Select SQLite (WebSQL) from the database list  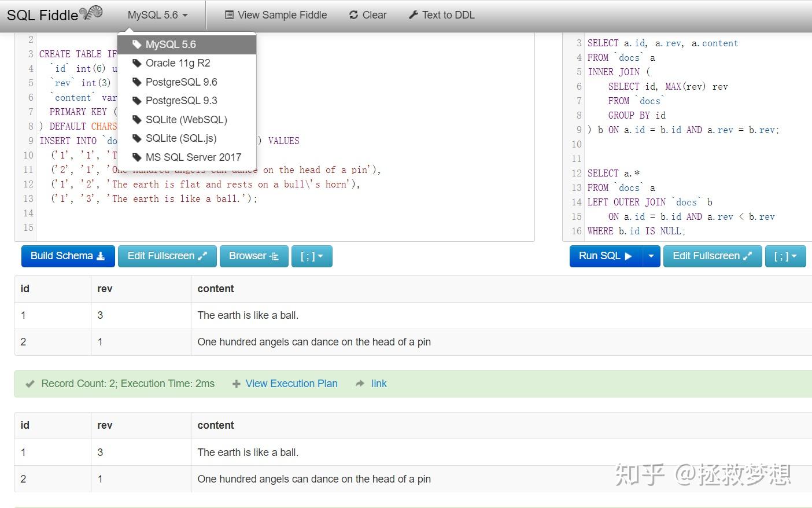click(186, 119)
